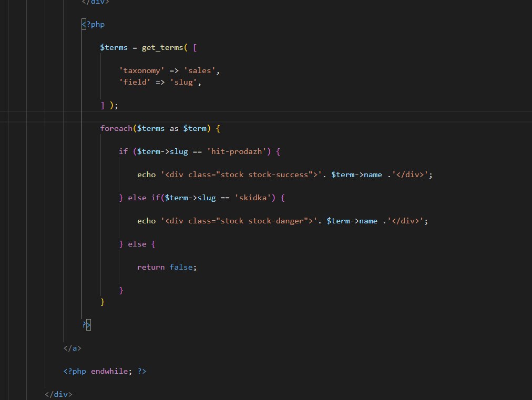Click the 'return' keyword
The width and height of the screenshot is (532, 400).
tap(151, 267)
